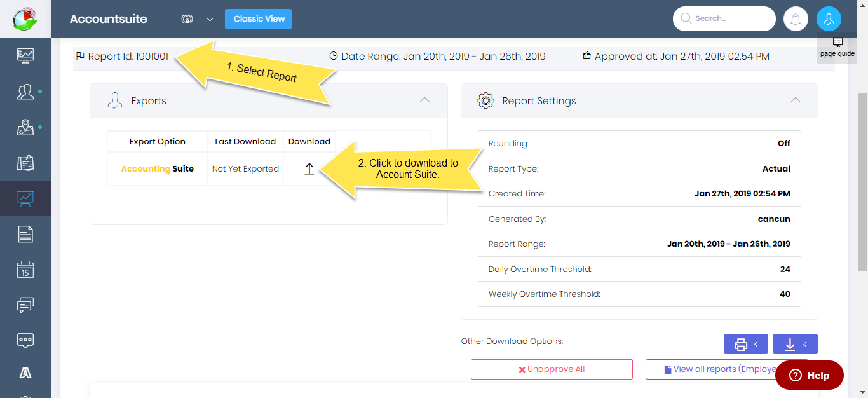Open the download options dropdown
The image size is (868, 398).
(x=795, y=344)
